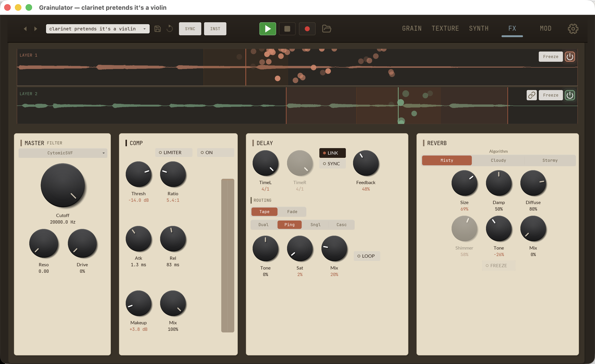Image resolution: width=595 pixels, height=364 pixels.
Task: Click the SYNC button in the toolbar
Action: point(190,29)
